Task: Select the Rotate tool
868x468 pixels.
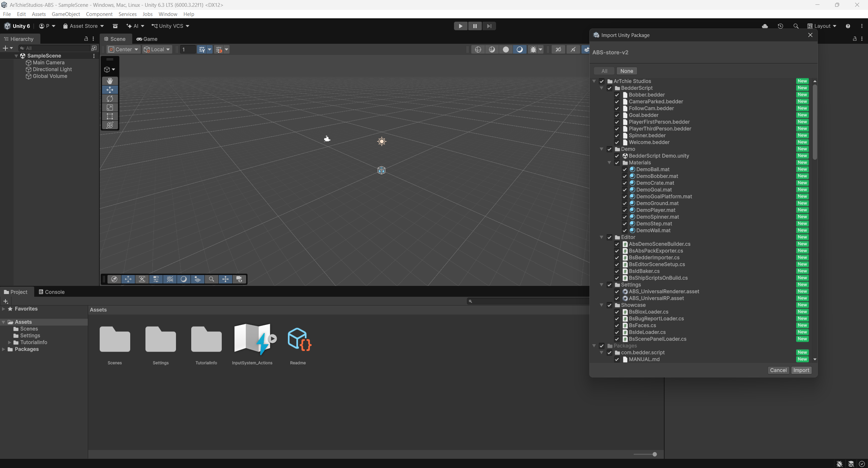Action: click(110, 99)
